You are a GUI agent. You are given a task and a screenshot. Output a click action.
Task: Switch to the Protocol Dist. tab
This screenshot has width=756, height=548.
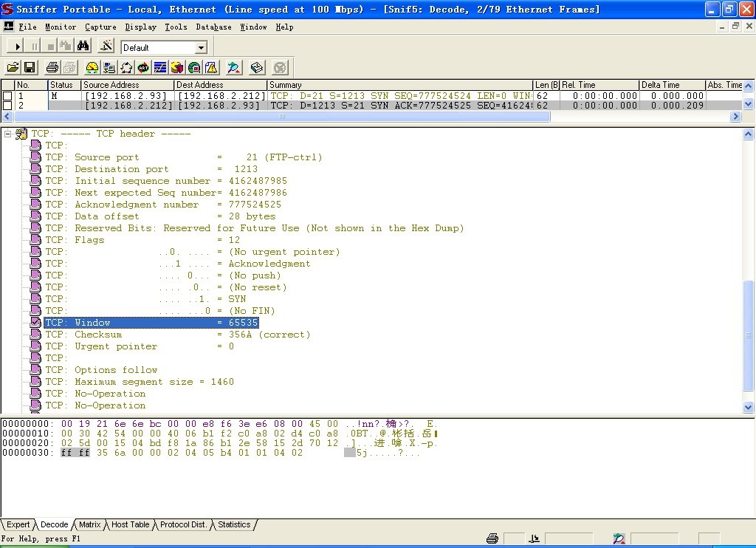(183, 524)
